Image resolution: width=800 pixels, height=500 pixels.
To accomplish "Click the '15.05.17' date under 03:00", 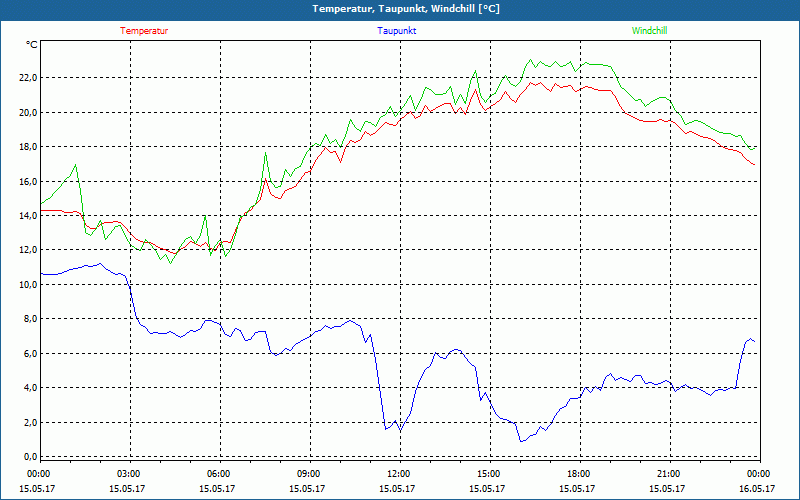I will 127,488.
